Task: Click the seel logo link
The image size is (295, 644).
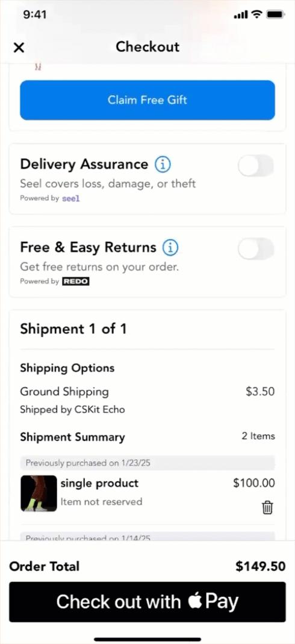Action: (x=71, y=198)
